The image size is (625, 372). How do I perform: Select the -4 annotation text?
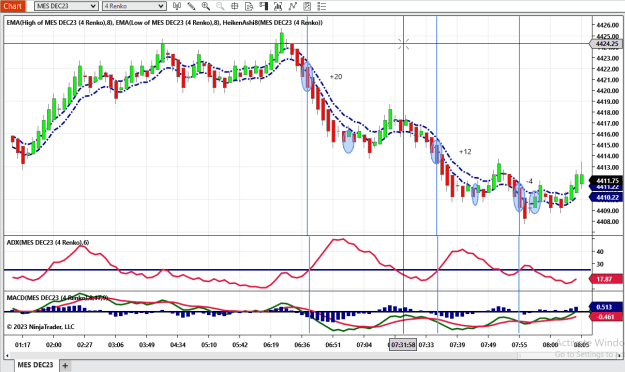click(529, 181)
